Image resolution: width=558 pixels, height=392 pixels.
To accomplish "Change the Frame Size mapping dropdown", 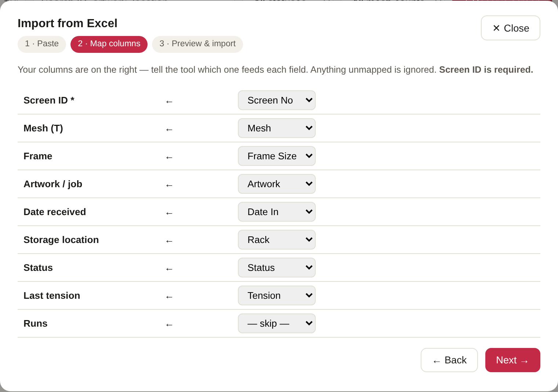I will pyautogui.click(x=277, y=156).
